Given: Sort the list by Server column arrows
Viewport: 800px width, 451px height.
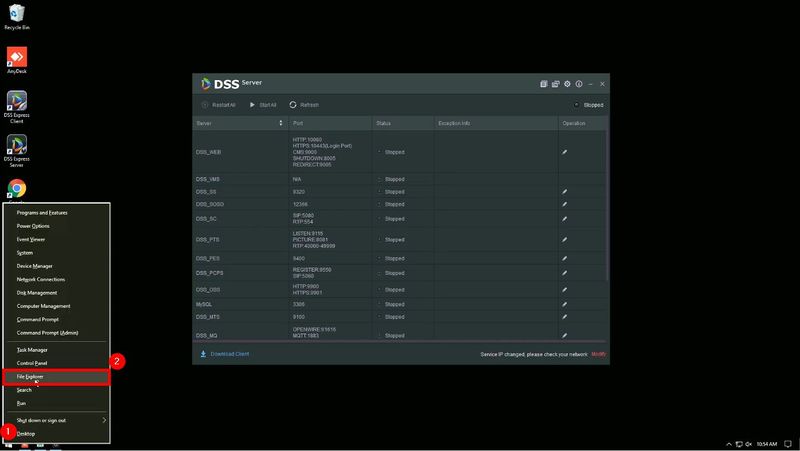Looking at the screenshot, I should click(x=280, y=123).
